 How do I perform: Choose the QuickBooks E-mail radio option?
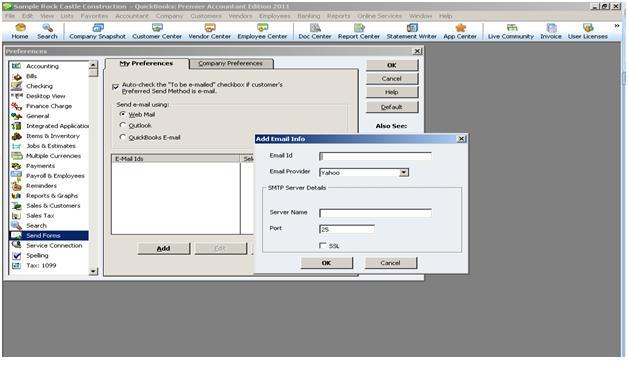pos(123,137)
